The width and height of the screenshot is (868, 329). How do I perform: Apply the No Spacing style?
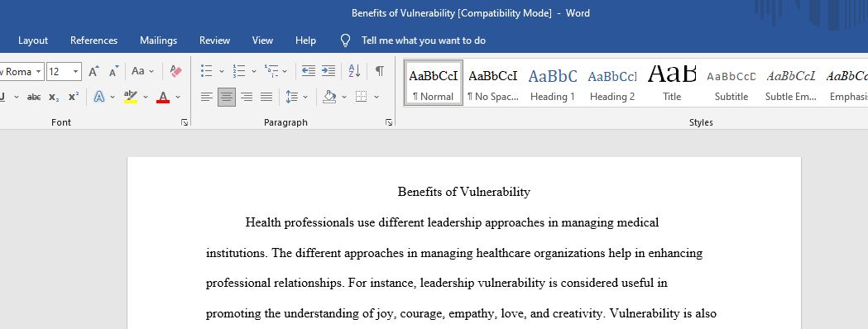coord(492,83)
